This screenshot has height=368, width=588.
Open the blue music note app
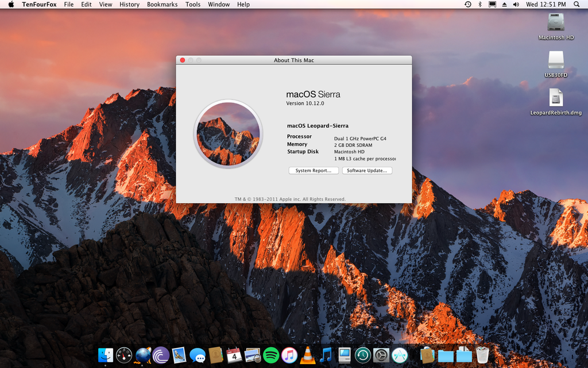326,355
